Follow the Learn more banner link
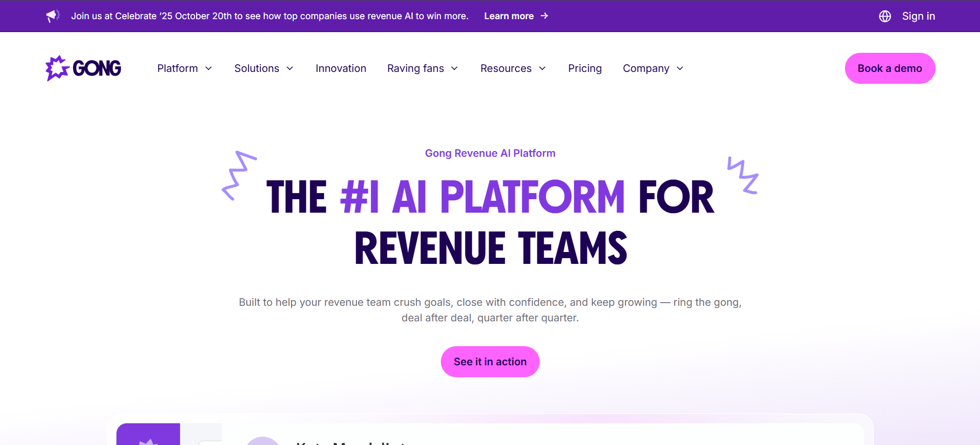 coord(509,16)
